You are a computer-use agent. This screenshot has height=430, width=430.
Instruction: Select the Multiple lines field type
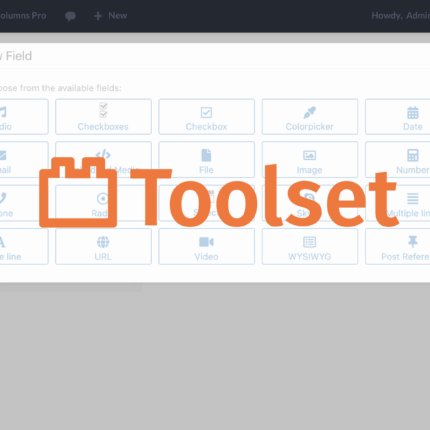point(398,203)
